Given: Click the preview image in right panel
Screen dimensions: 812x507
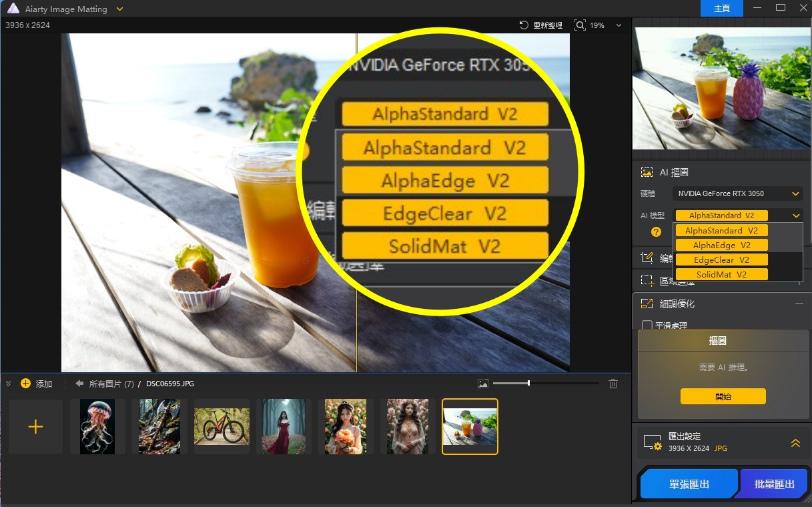Looking at the screenshot, I should [721, 88].
